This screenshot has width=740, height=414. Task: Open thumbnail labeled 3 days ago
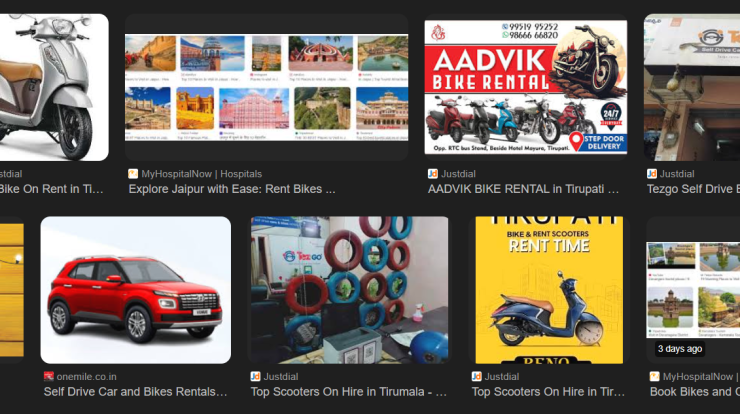click(x=693, y=290)
